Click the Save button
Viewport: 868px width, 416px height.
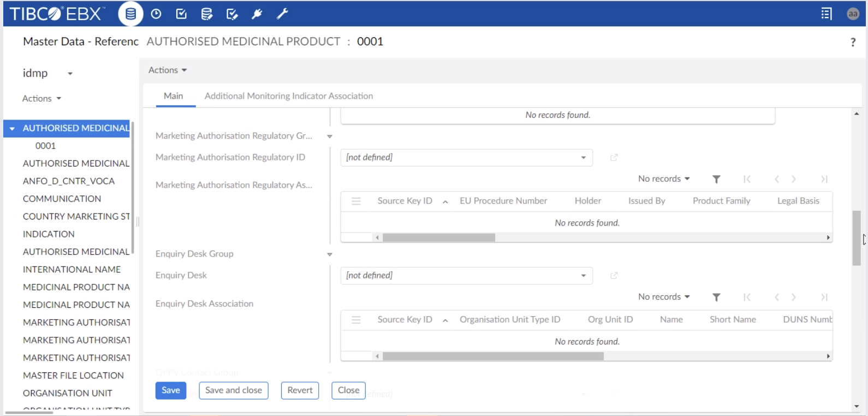click(171, 390)
